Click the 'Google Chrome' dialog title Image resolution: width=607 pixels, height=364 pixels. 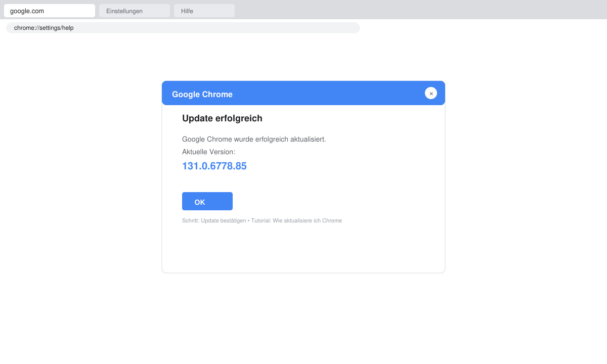point(202,94)
